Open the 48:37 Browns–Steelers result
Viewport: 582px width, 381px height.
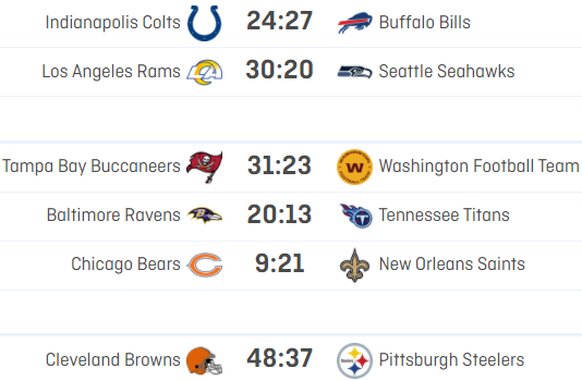[279, 358]
